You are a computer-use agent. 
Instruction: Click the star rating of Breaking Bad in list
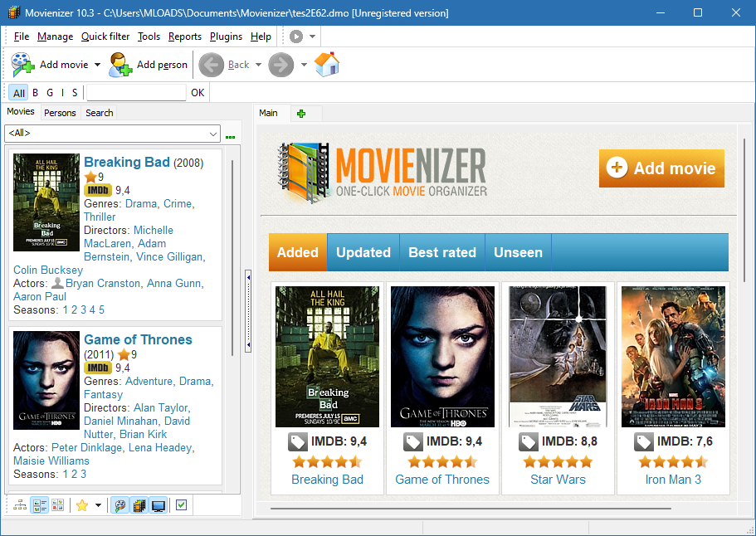(90, 177)
